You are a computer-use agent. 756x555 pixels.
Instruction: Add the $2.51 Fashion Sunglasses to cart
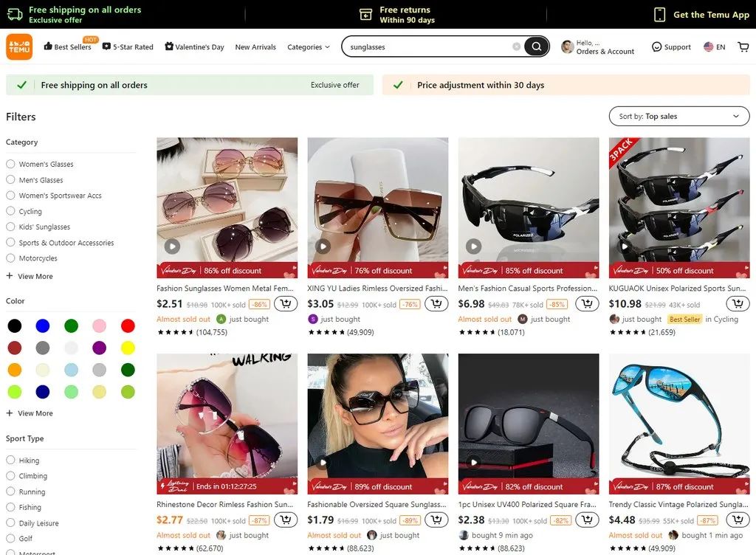tap(286, 304)
